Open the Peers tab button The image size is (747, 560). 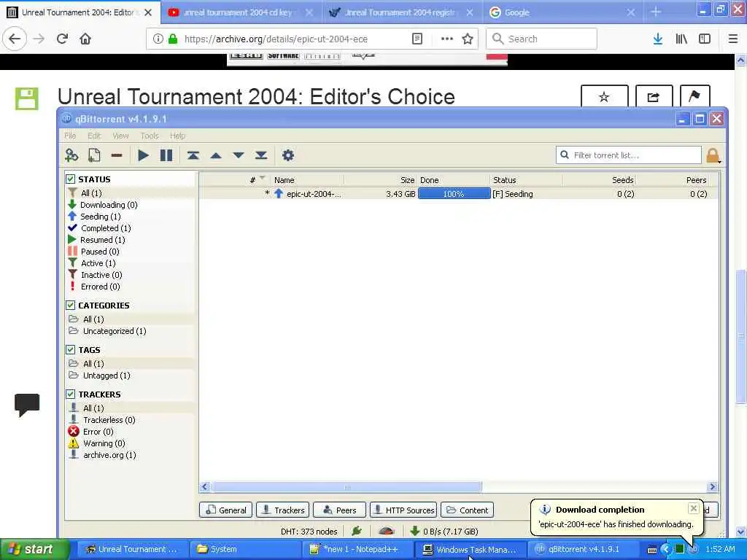point(340,510)
